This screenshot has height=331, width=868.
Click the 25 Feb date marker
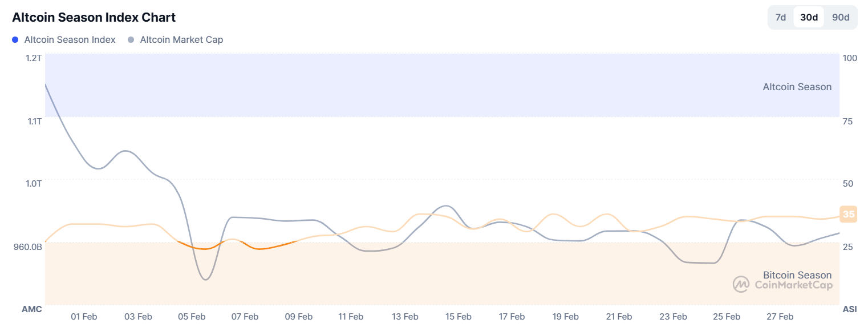coord(726,317)
